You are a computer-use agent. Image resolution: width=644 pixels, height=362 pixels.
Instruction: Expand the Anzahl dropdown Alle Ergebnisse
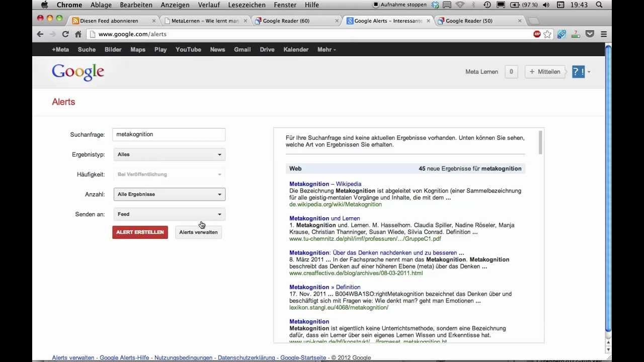pos(169,194)
